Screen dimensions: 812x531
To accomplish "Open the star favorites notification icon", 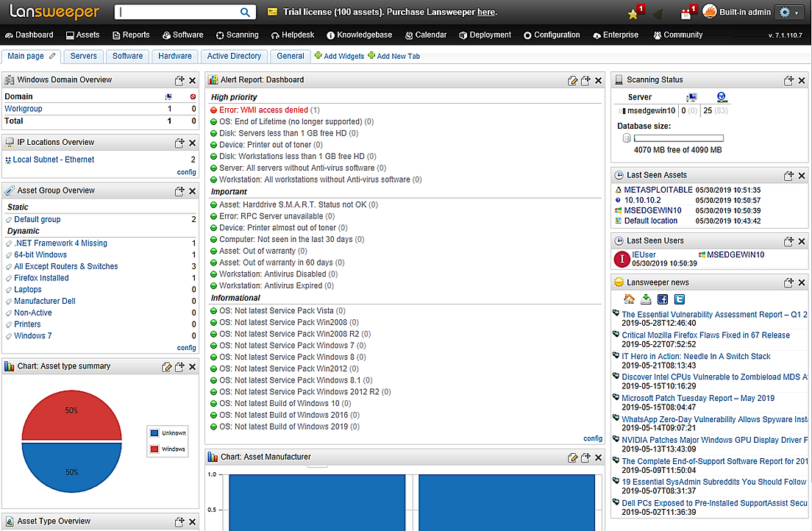I will 634,13.
